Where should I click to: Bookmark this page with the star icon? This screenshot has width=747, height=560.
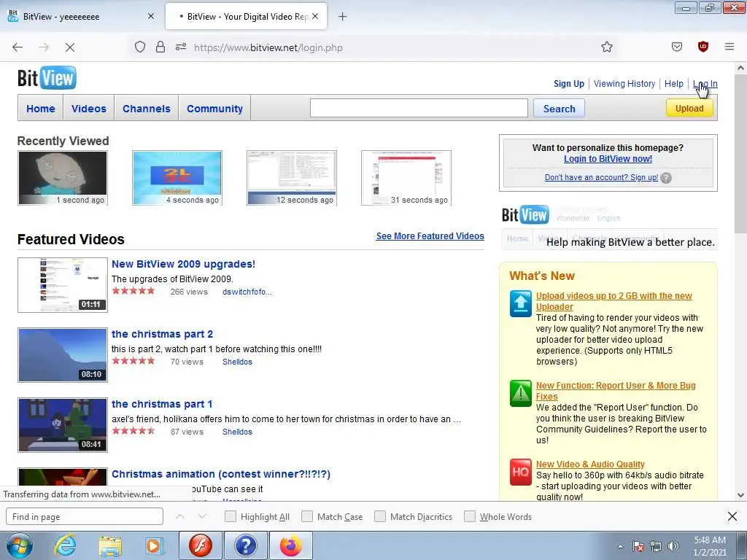(606, 47)
